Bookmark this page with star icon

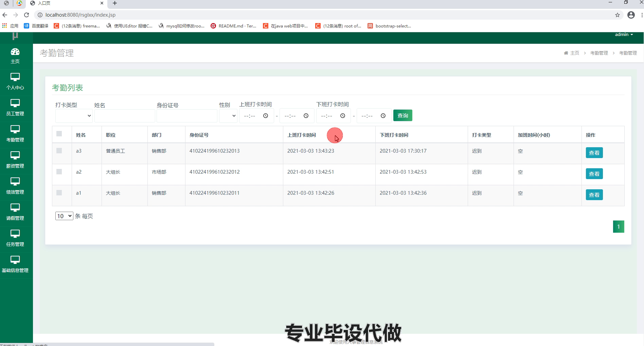pos(618,15)
